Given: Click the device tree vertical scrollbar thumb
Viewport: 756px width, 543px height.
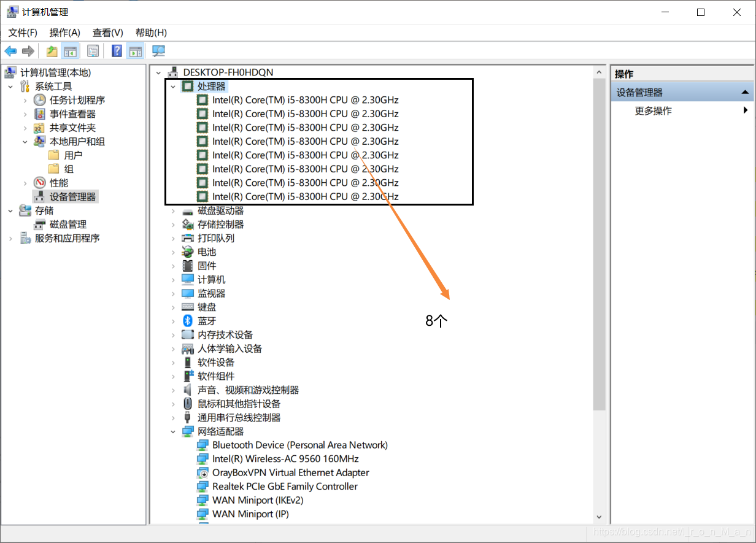Looking at the screenshot, I should 600,244.
